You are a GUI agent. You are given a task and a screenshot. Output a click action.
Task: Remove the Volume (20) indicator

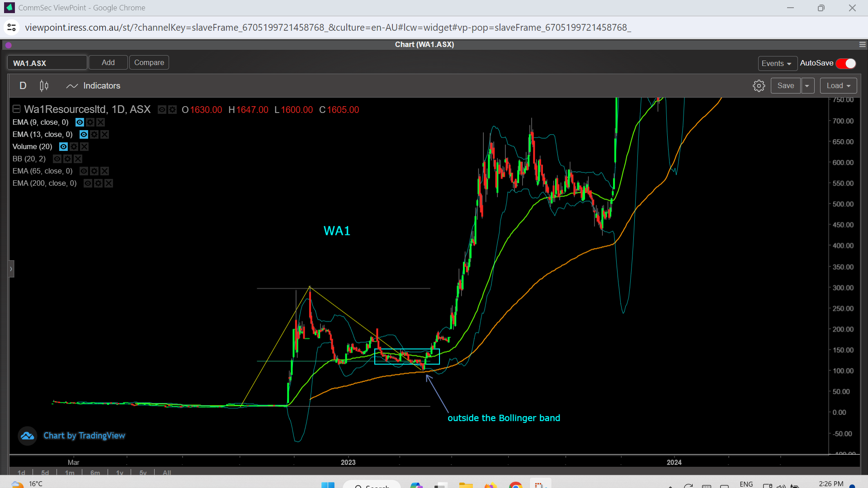[84, 146]
